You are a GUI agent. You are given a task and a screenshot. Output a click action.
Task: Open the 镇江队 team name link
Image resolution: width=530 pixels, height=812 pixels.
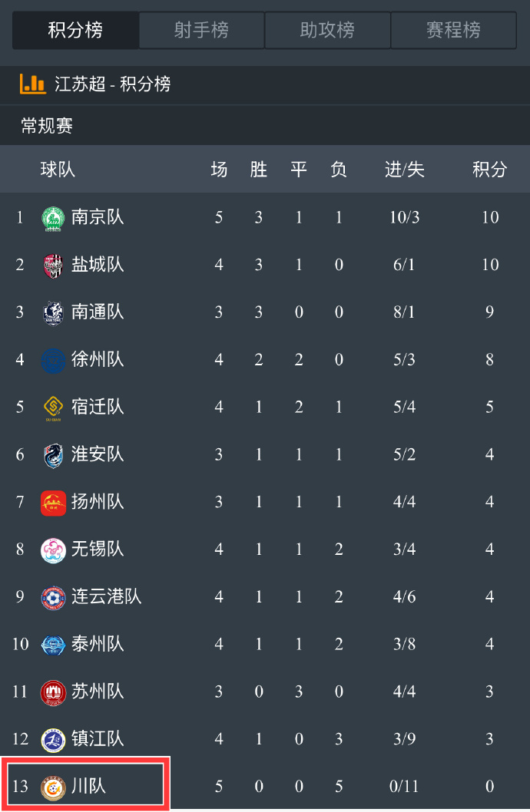point(98,739)
